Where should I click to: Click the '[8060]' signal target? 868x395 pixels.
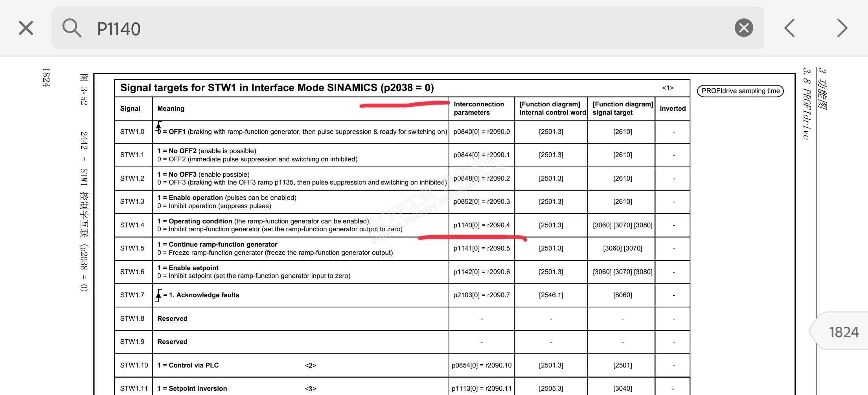pyautogui.click(x=623, y=295)
